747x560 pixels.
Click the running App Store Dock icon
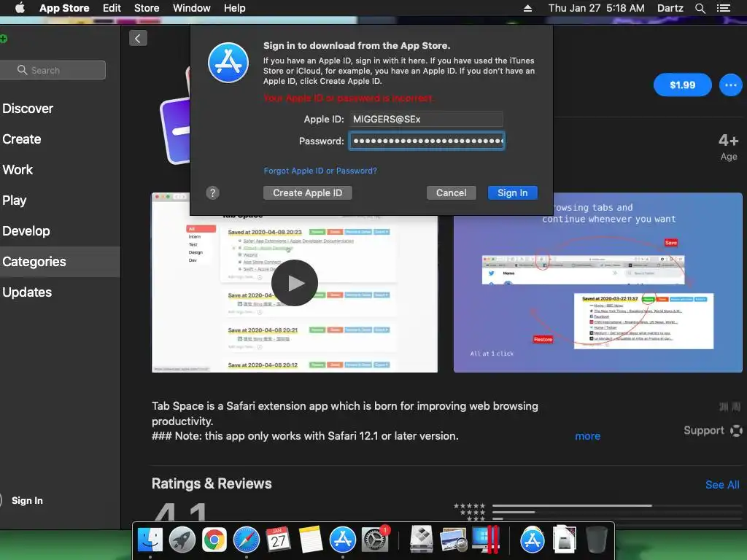coord(343,540)
